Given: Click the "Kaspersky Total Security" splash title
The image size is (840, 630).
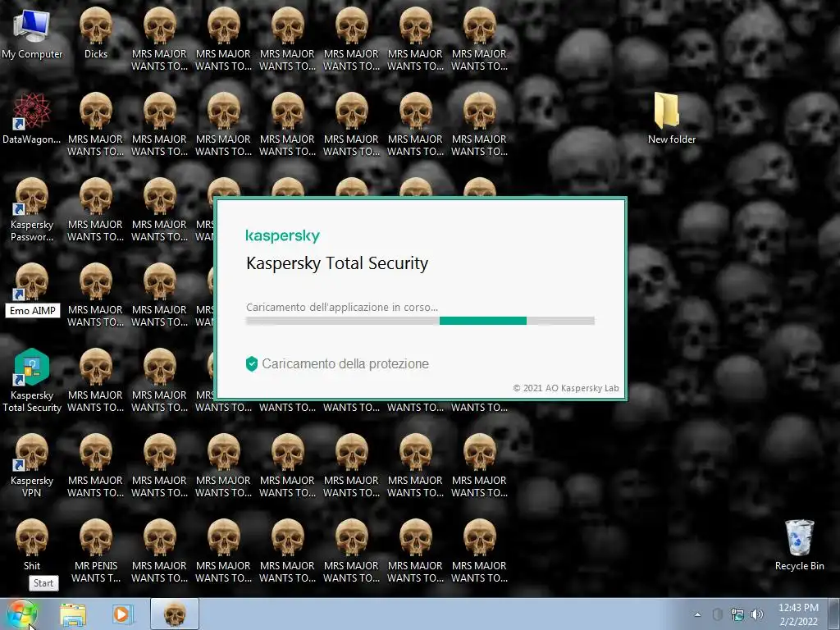Looking at the screenshot, I should pos(337,263).
